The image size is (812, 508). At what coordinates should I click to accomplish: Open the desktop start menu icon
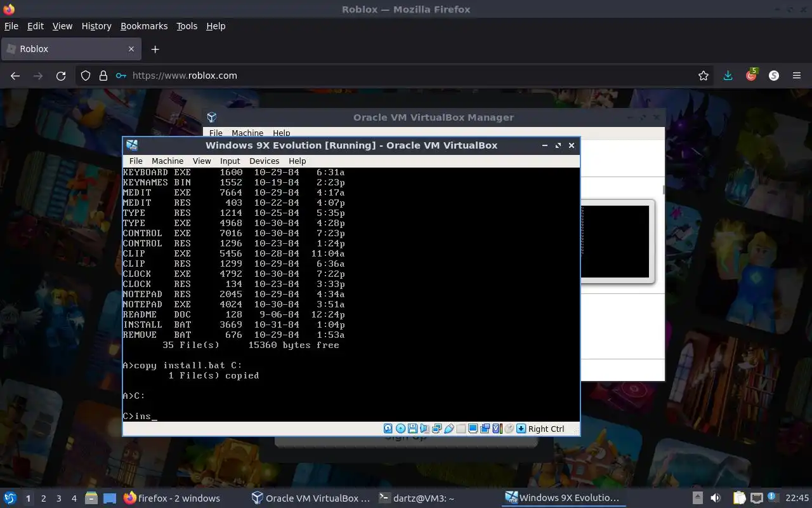[11, 498]
